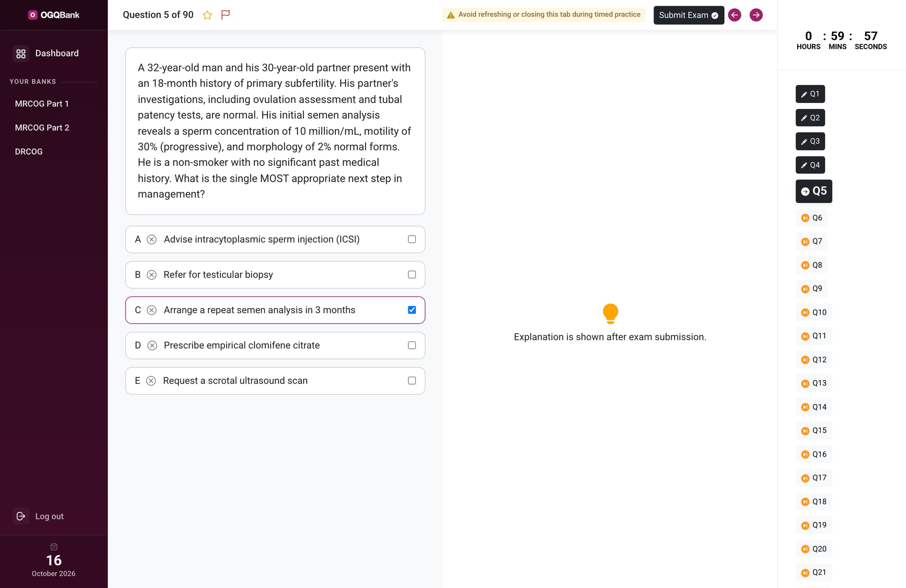The width and height of the screenshot is (906, 588).
Task: Jump to question Q12
Action: [x=814, y=360]
